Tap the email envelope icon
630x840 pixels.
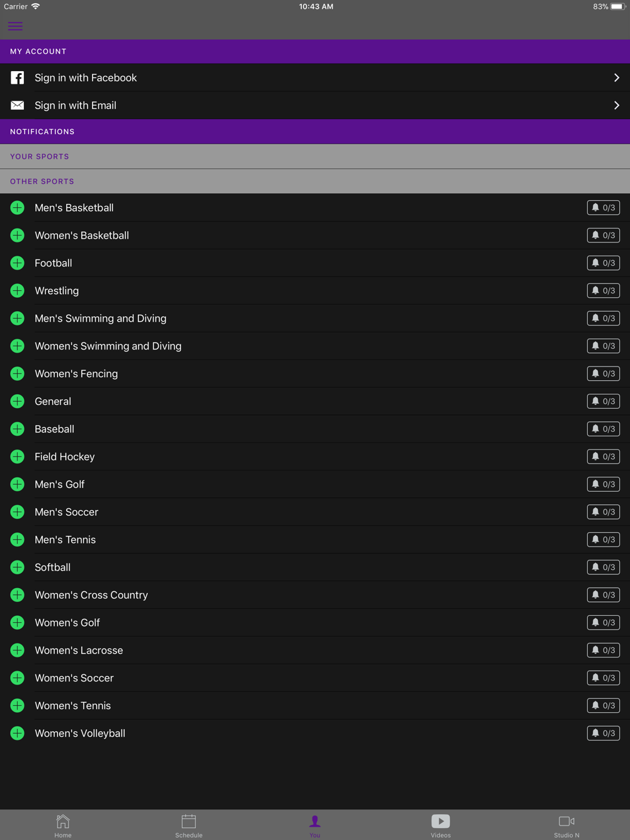click(x=18, y=105)
